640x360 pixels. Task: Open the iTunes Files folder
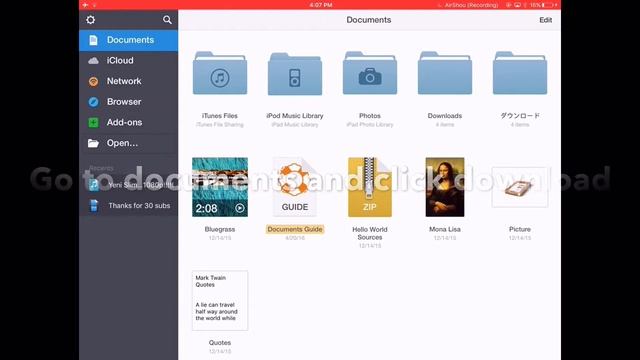pos(220,73)
